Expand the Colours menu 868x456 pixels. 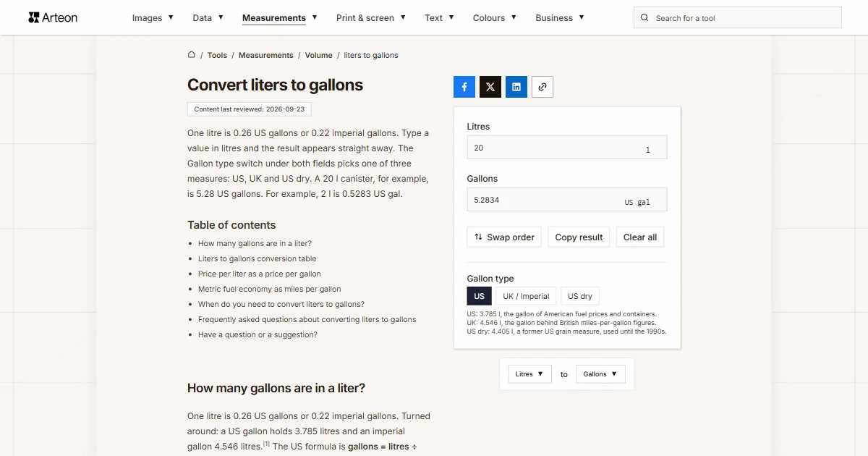click(x=495, y=18)
